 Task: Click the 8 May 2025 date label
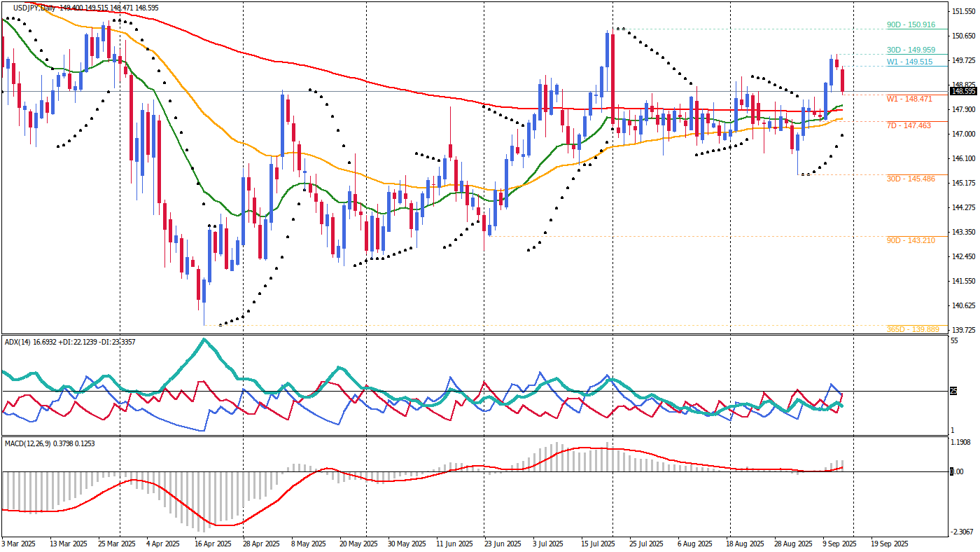point(308,544)
